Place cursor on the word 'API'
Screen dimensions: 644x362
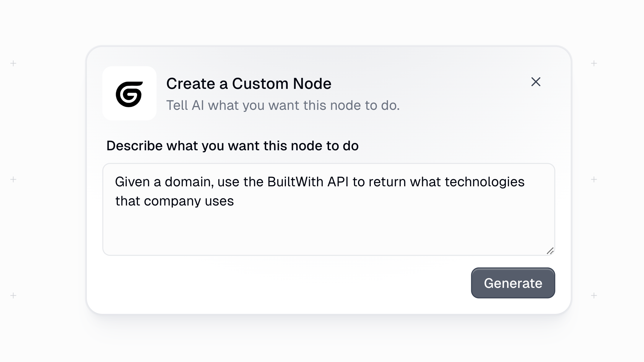point(338,182)
